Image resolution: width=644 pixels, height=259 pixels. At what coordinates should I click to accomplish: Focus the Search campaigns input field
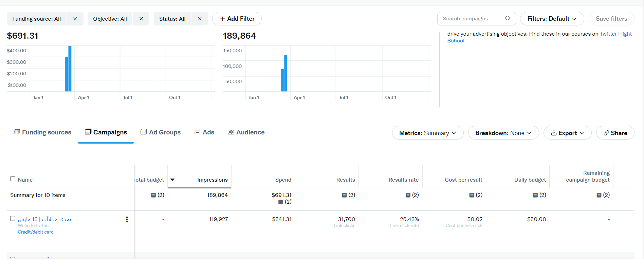[472, 19]
